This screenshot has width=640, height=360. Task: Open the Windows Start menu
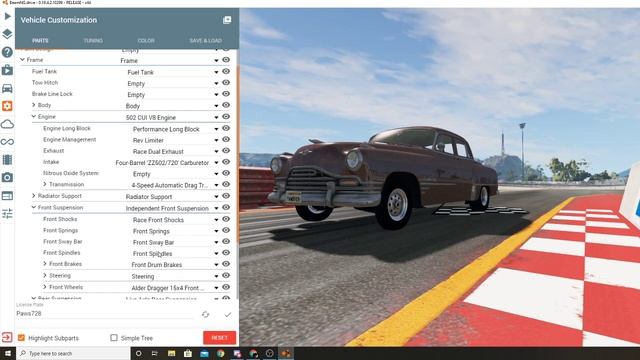(x=8, y=353)
